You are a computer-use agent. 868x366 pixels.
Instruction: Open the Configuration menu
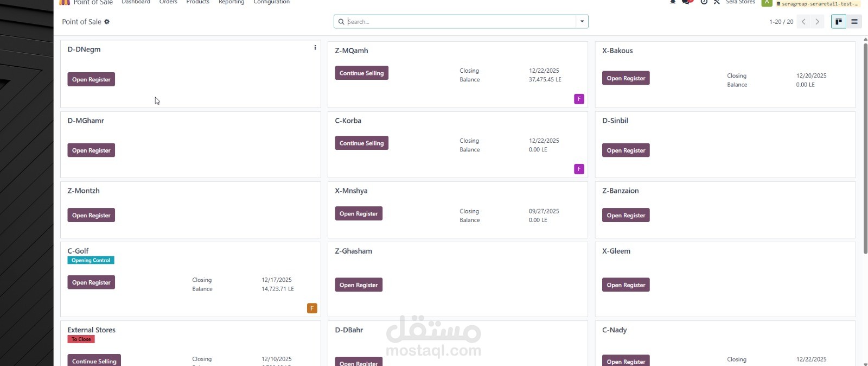[271, 2]
